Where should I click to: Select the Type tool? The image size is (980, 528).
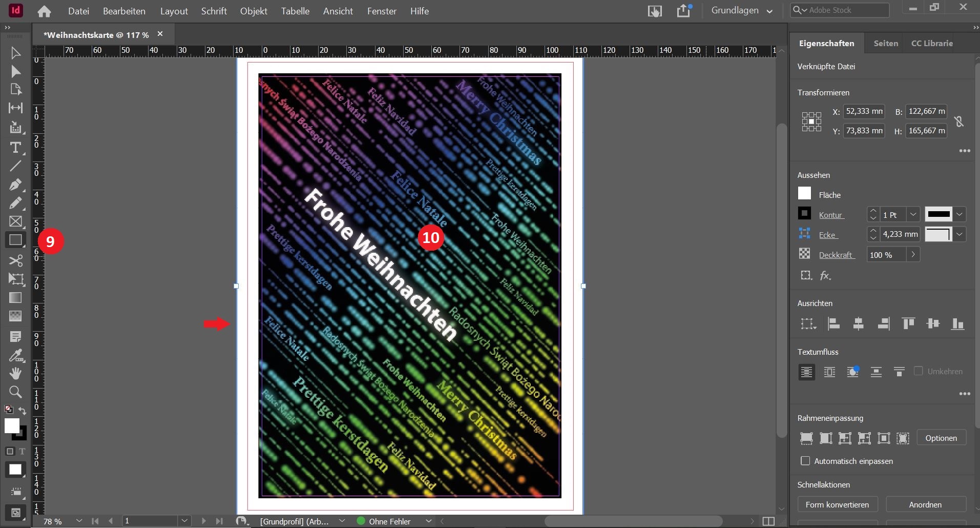(x=15, y=148)
